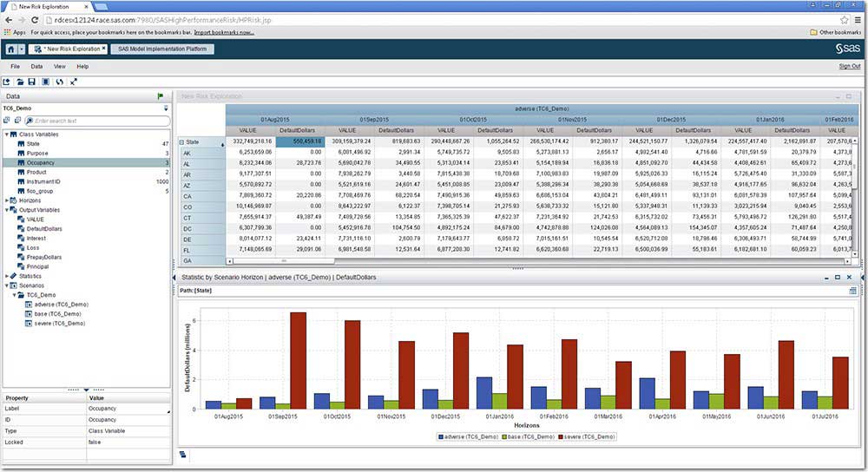Image resolution: width=868 pixels, height=472 pixels.
Task: Open the TC6_Demo data source dropdown
Action: point(166,108)
